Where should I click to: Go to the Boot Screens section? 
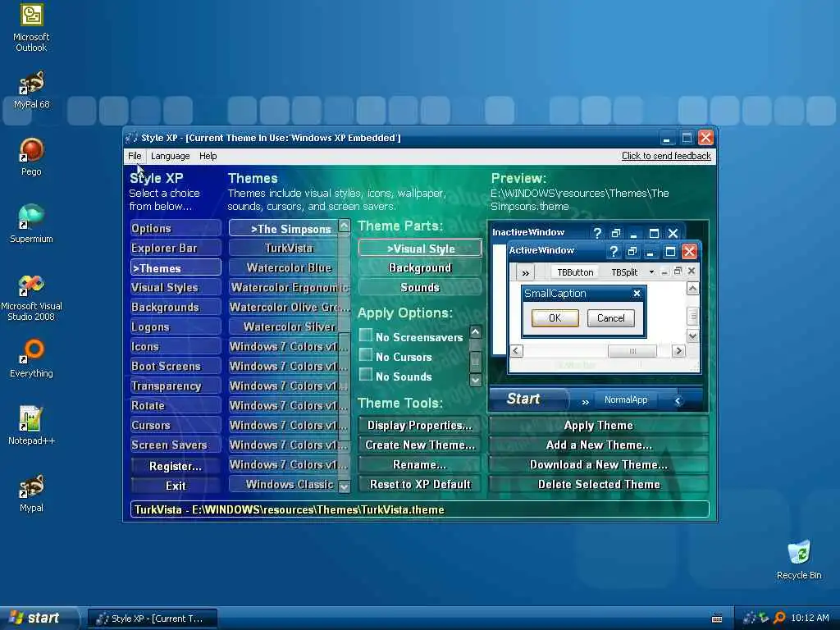[176, 367]
